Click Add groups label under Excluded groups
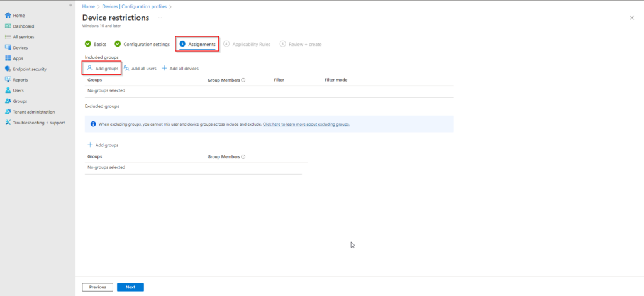The image size is (644, 296). [107, 145]
